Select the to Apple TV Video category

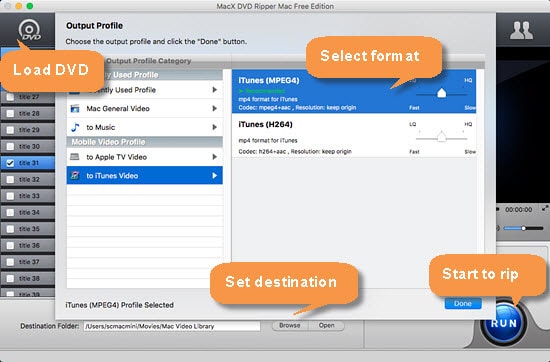tap(145, 157)
